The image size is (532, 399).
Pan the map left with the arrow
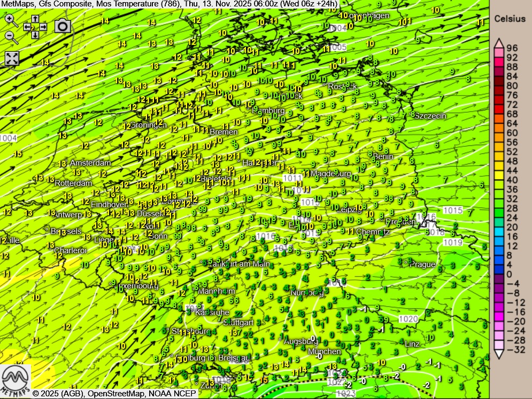[x=27, y=26]
